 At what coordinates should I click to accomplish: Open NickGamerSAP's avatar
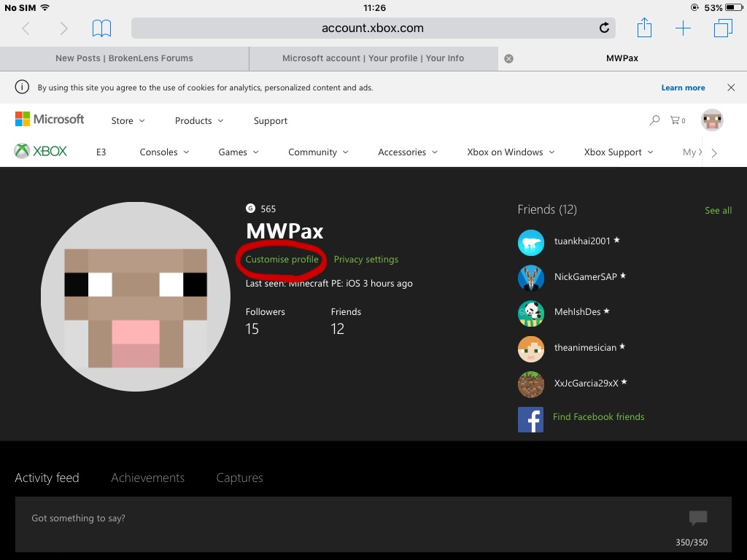(x=531, y=278)
